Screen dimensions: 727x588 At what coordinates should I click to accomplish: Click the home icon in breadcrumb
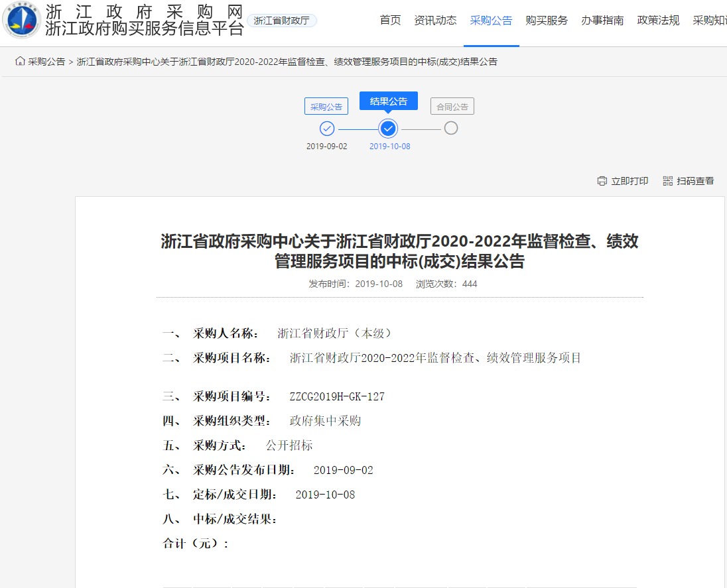(20, 62)
